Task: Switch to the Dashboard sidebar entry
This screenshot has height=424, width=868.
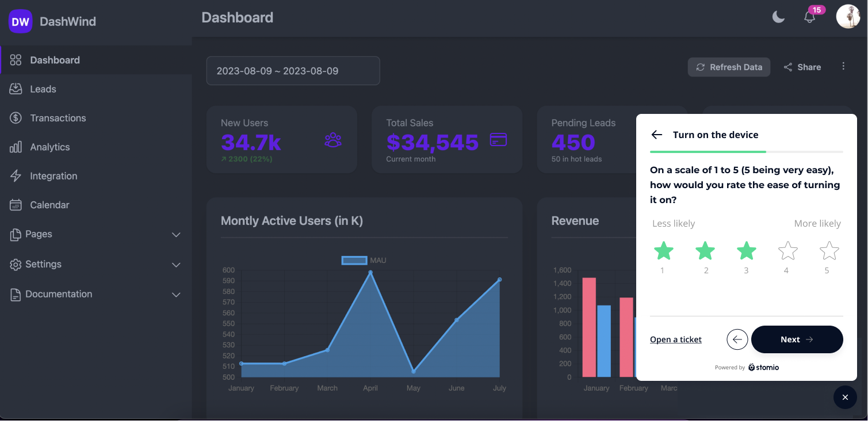Action: 55,60
